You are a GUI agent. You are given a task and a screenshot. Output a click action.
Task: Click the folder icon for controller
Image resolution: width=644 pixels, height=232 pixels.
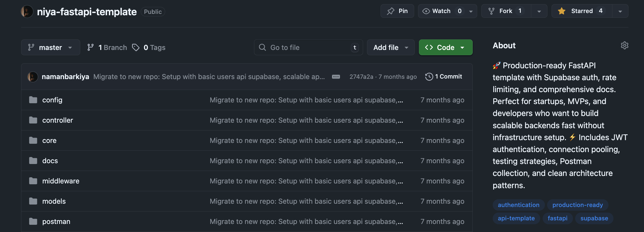33,120
